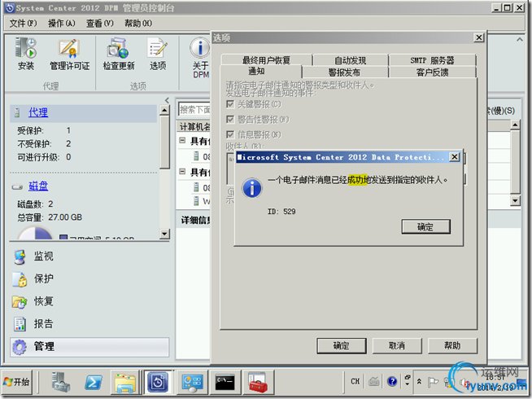Toggle the 警告性警报 checkbox

pos(230,119)
